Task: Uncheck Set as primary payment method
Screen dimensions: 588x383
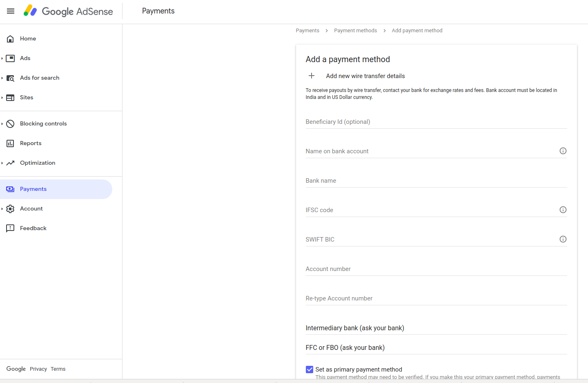Action: click(310, 369)
